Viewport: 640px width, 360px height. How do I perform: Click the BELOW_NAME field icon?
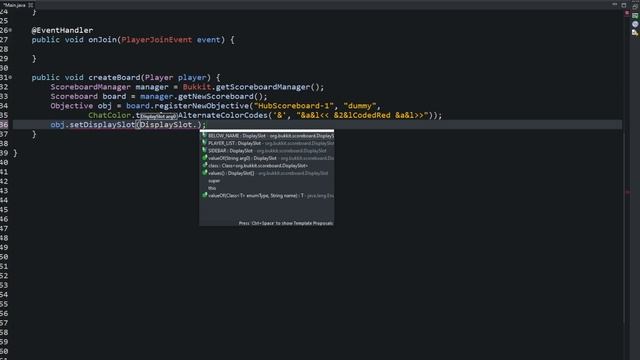pyautogui.click(x=204, y=136)
